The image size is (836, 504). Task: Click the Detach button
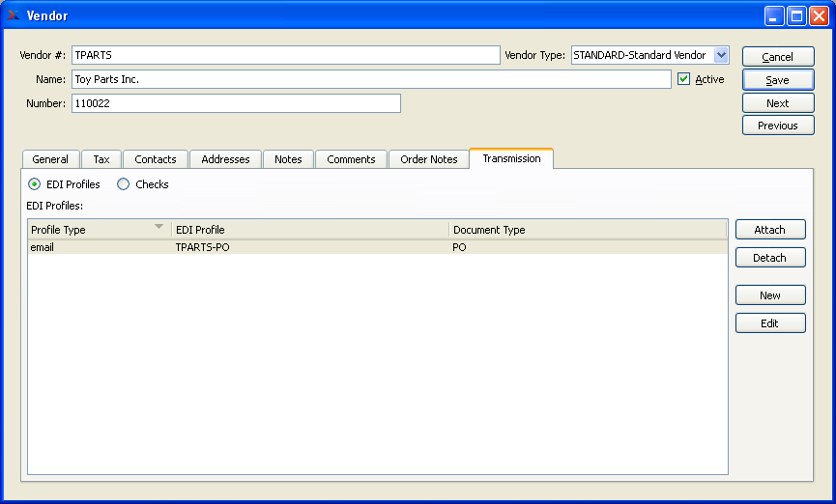click(x=770, y=258)
